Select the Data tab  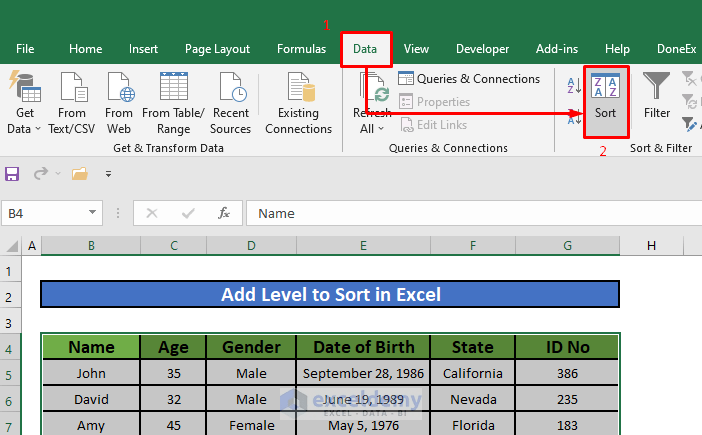point(365,49)
